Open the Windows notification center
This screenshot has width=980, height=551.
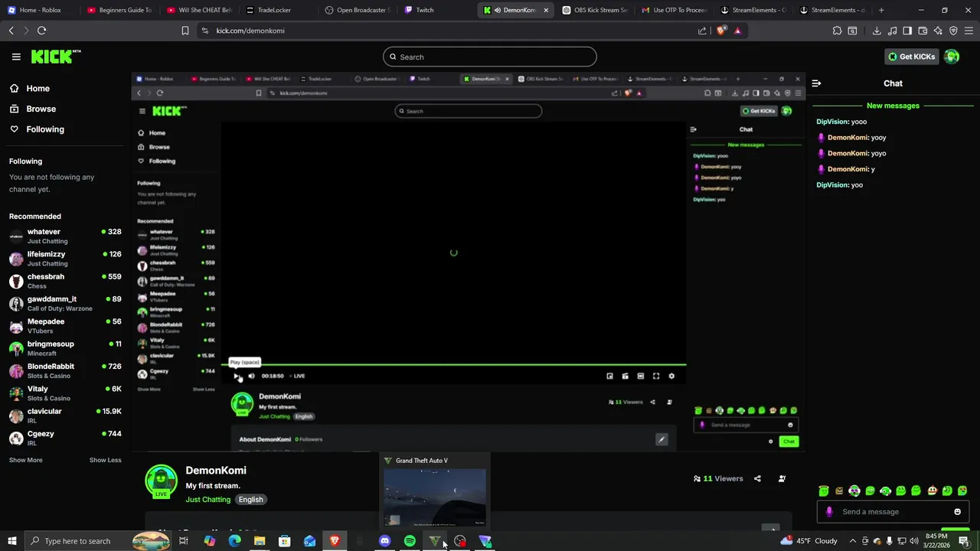click(x=964, y=541)
